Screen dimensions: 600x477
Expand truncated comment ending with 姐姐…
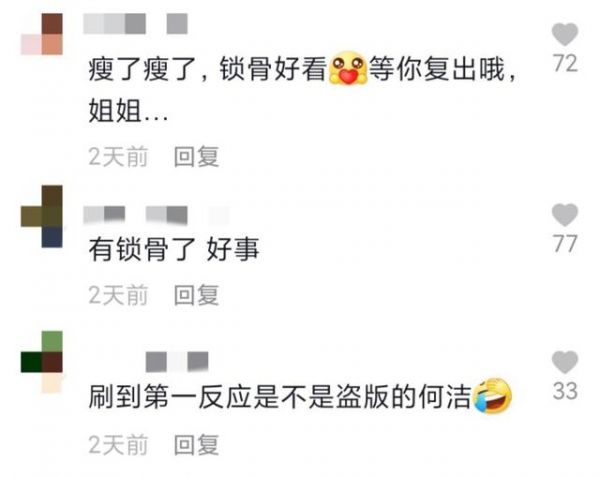(129, 111)
